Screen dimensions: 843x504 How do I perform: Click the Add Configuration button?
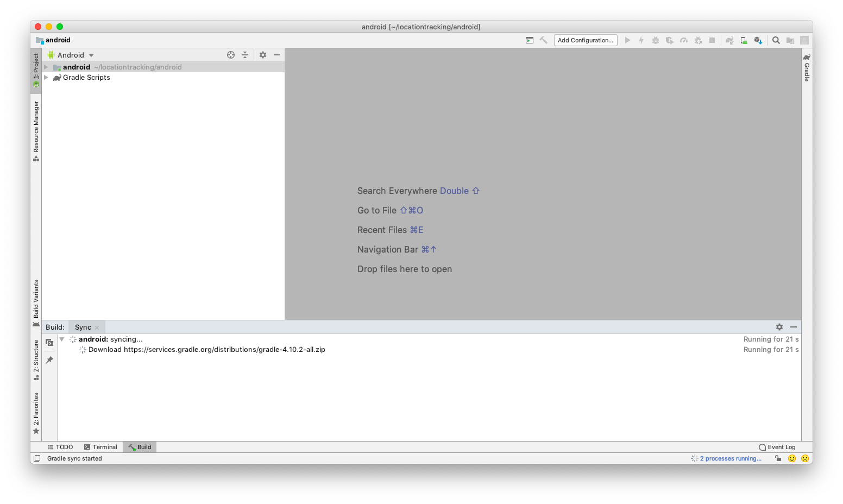tap(586, 40)
